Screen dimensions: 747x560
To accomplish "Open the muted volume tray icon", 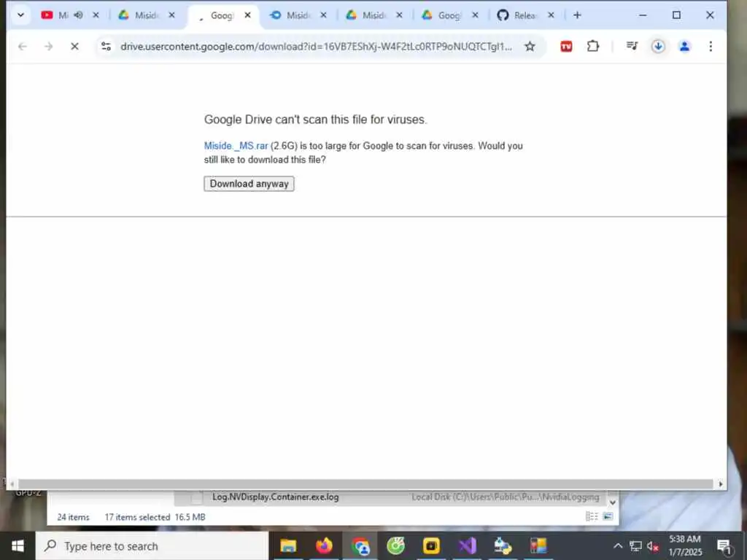I will click(x=653, y=545).
